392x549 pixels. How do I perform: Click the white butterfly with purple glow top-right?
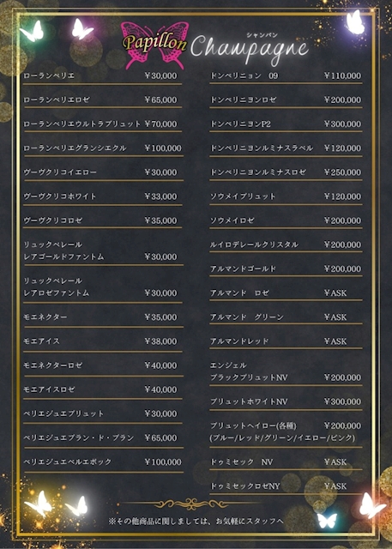pos(356,22)
